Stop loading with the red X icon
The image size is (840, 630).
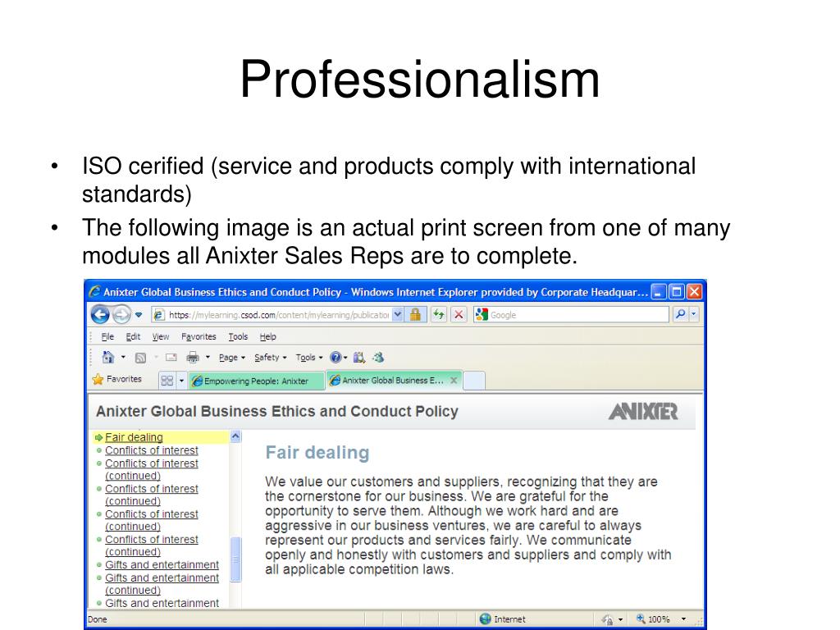tap(459, 314)
